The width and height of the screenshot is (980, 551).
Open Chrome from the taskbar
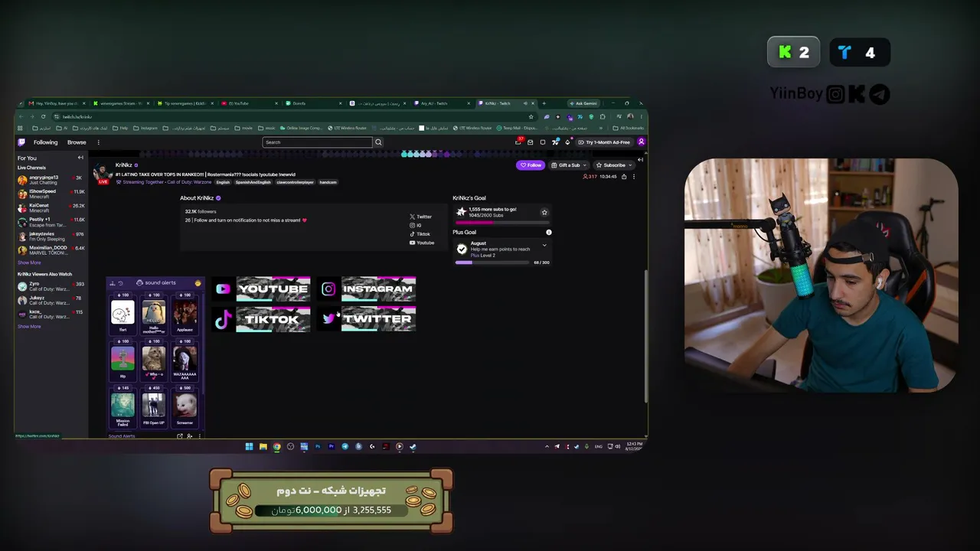point(276,447)
